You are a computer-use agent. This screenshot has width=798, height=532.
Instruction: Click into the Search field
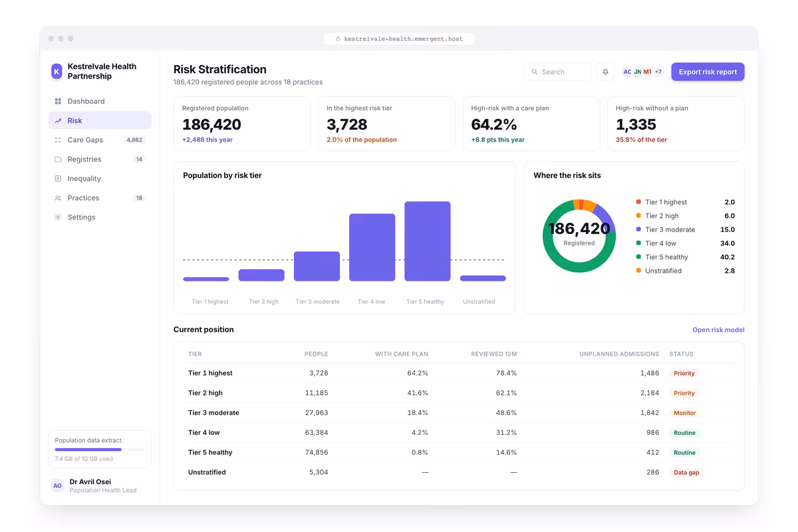tap(557, 72)
